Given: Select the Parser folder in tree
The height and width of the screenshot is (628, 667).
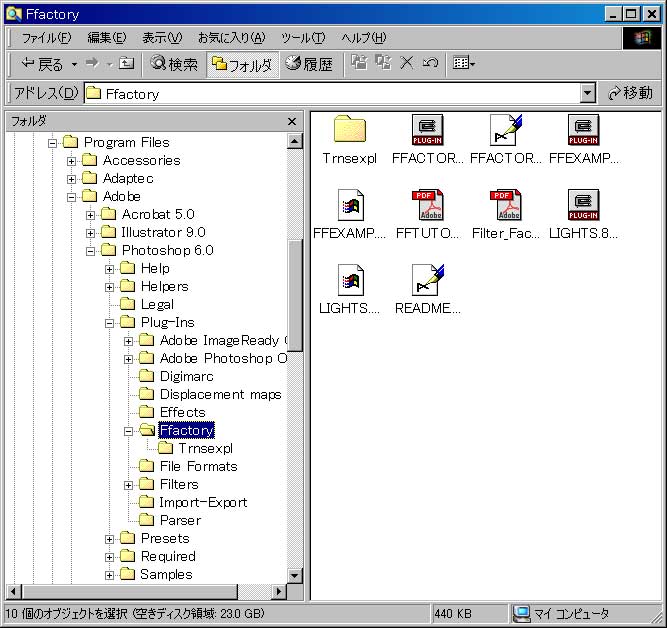Looking at the screenshot, I should [170, 520].
